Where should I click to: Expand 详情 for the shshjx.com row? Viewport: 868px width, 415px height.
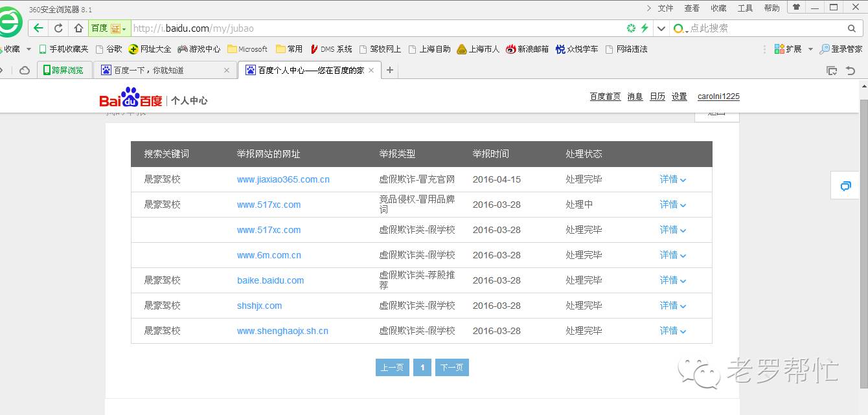(672, 306)
